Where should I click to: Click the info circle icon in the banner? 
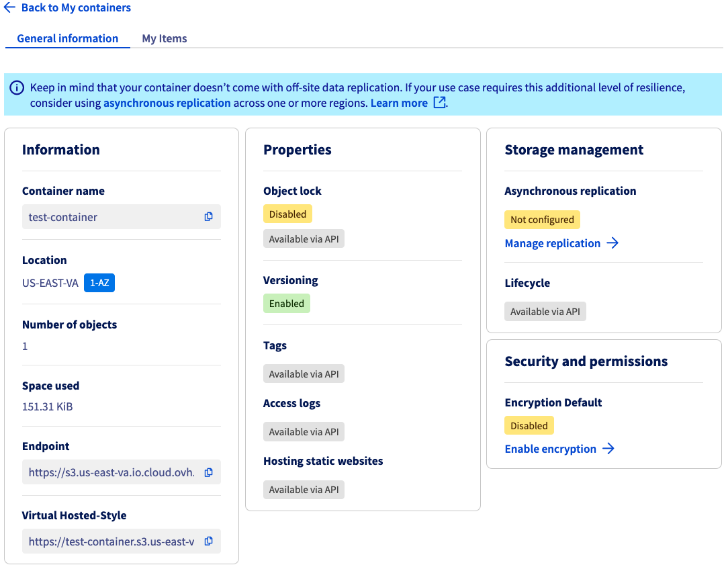[x=17, y=88]
